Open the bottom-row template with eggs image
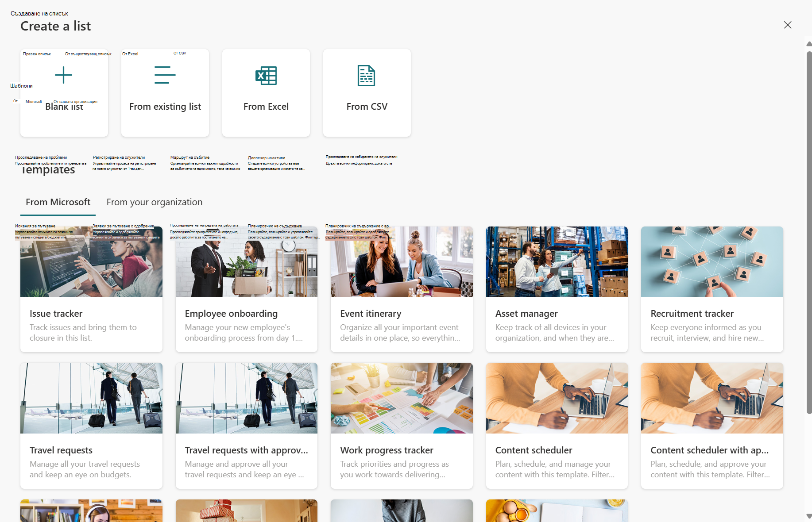Image resolution: width=812 pixels, height=522 pixels. (557, 510)
